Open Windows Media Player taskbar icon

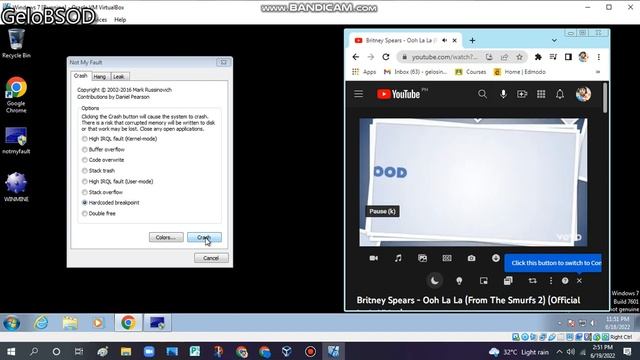[x=98, y=323]
